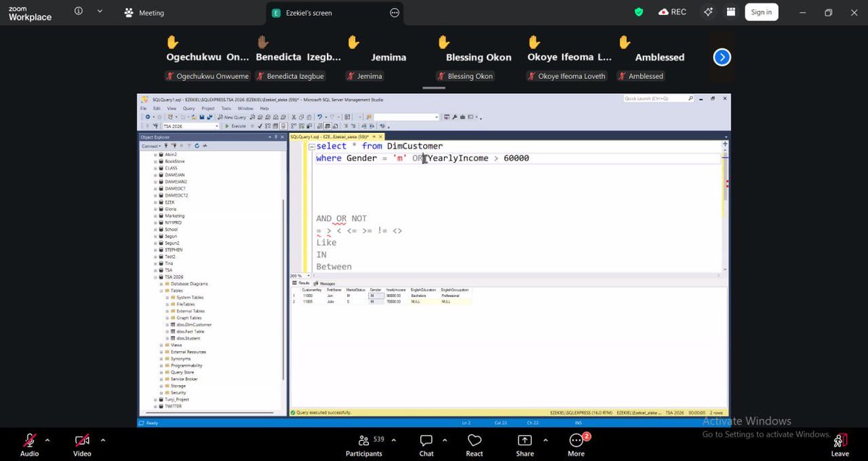This screenshot has width=868, height=461.
Task: Expand share options caret
Action: tap(545, 439)
